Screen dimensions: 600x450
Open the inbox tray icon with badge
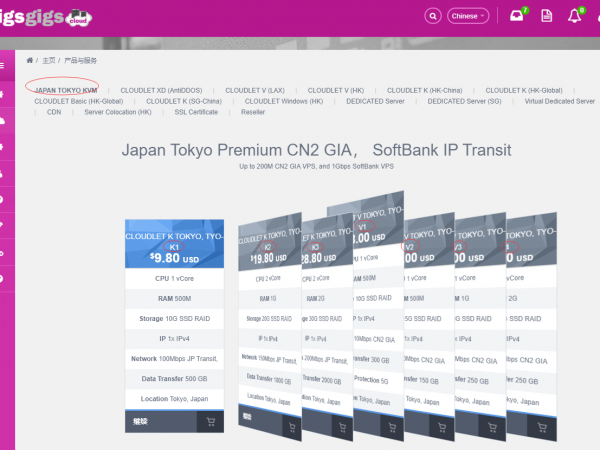tap(516, 16)
